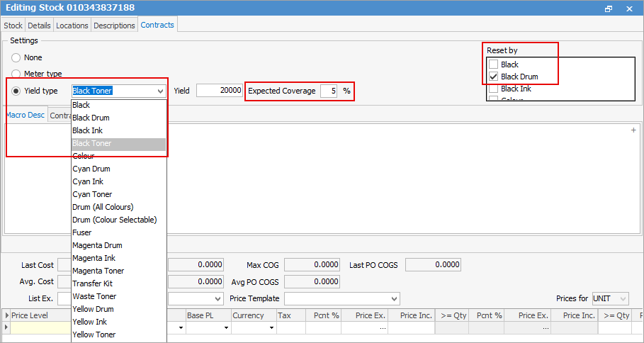
Task: Click the first Price Ex. column header
Action: 364,315
